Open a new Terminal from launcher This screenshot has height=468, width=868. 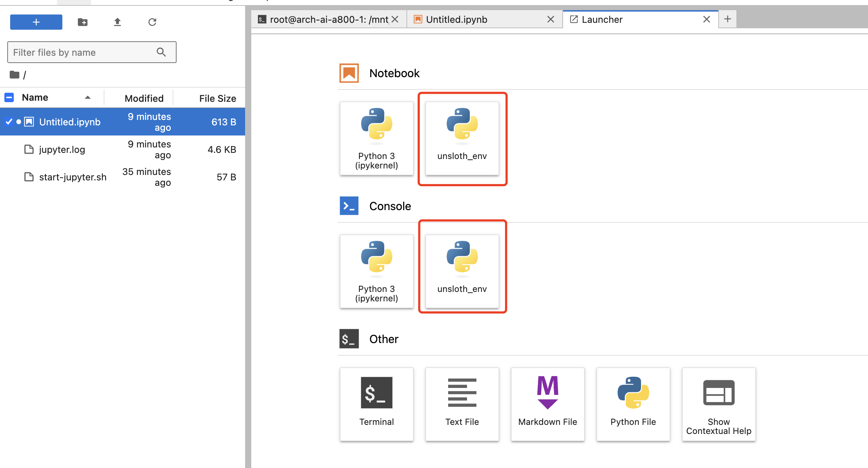click(x=376, y=404)
